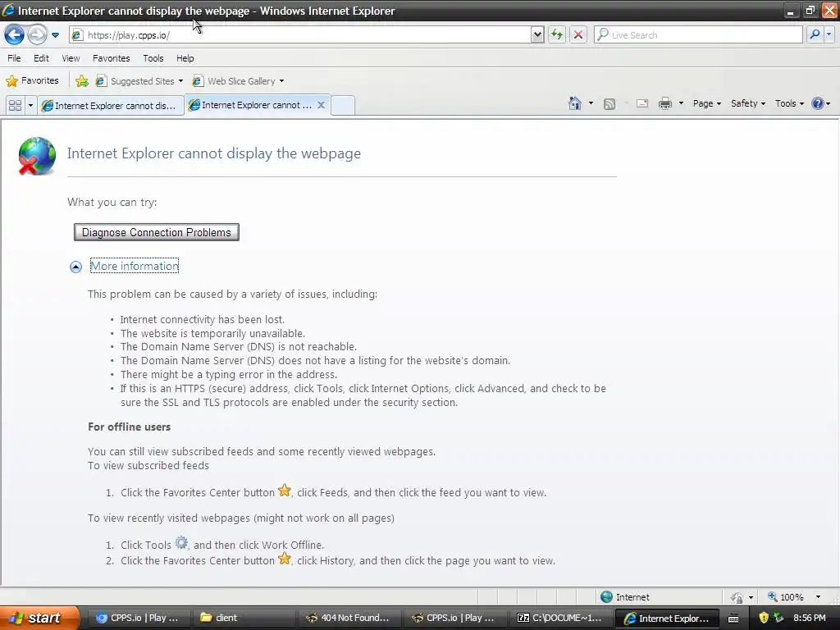Click the Refresh page icon
Image resolution: width=840 pixels, height=630 pixels.
click(x=557, y=34)
